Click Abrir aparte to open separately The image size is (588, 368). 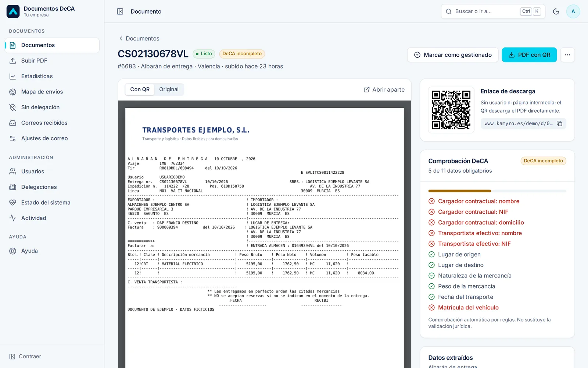[x=384, y=89]
